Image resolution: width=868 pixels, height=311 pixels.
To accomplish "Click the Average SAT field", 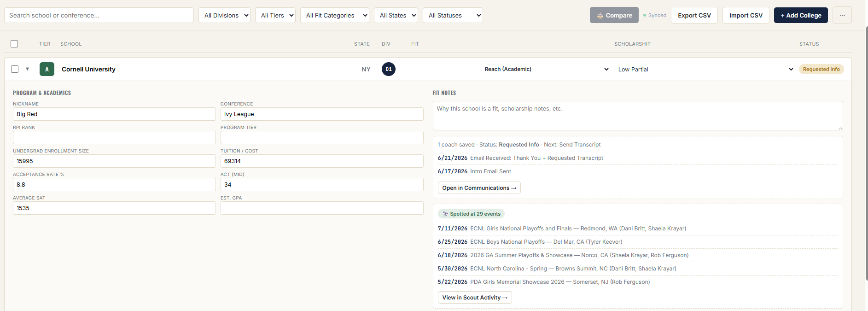I will [114, 208].
